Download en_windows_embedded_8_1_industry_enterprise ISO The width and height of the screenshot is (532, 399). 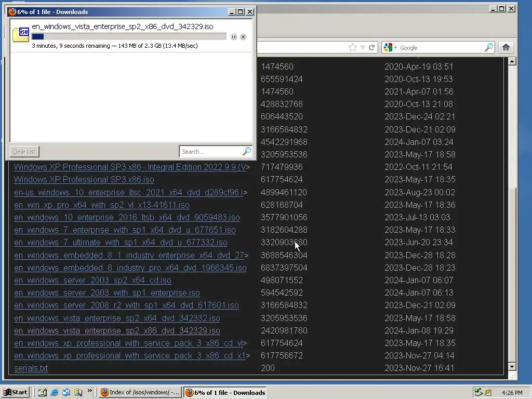(x=129, y=255)
